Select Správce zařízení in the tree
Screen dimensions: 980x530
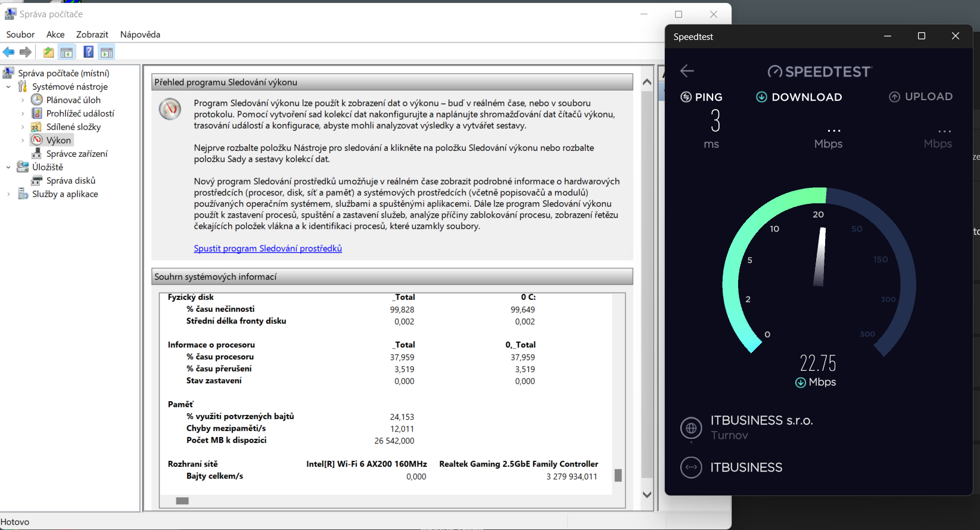tap(77, 154)
